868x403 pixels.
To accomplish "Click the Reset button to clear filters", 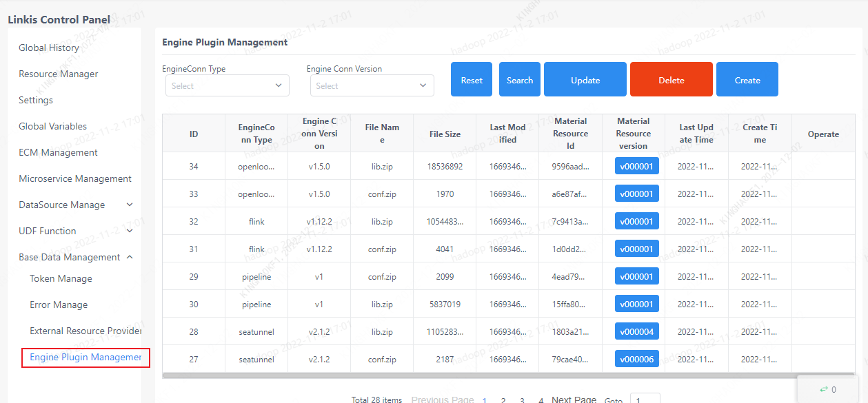I will (x=471, y=79).
